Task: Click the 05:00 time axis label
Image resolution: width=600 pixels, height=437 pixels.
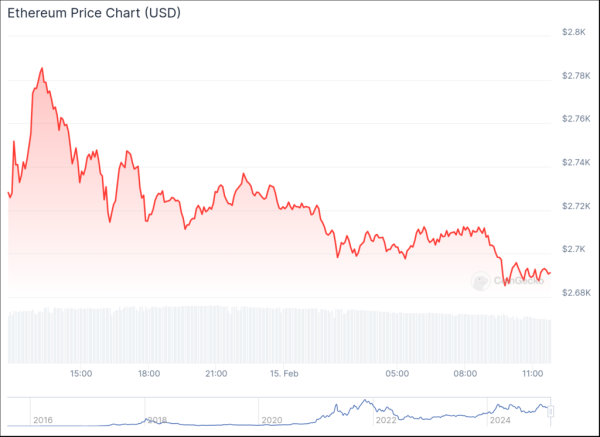Action: tap(398, 374)
